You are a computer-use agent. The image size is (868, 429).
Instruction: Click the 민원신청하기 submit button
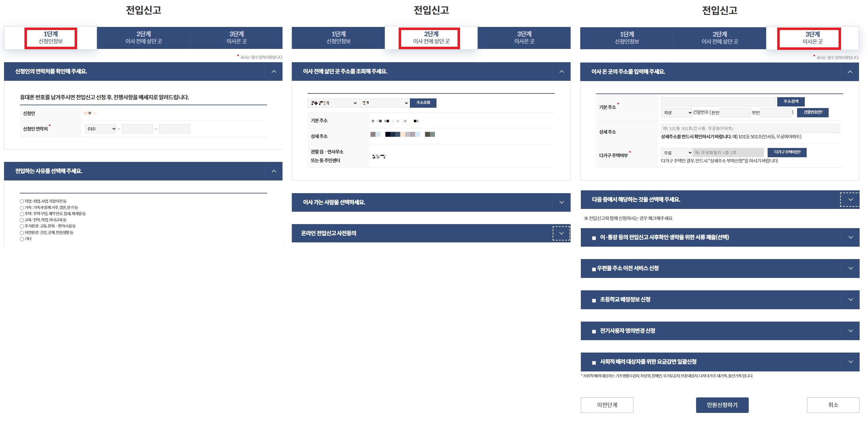click(x=722, y=405)
